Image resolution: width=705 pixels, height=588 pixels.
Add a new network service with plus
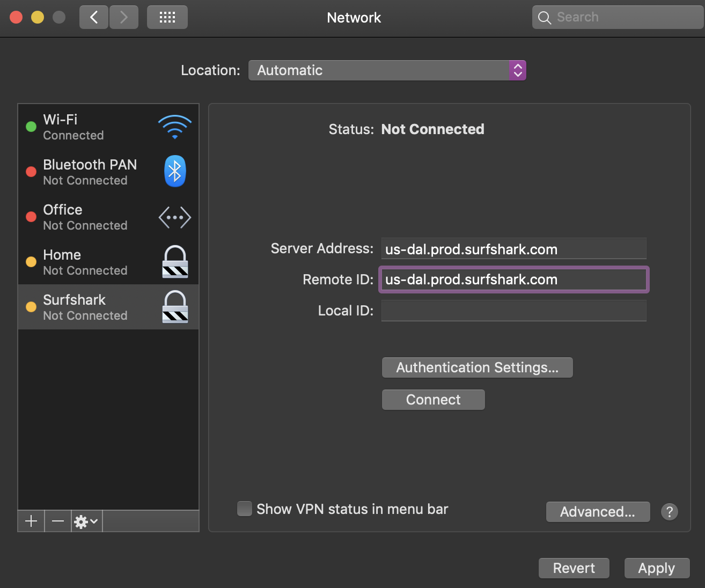(31, 521)
